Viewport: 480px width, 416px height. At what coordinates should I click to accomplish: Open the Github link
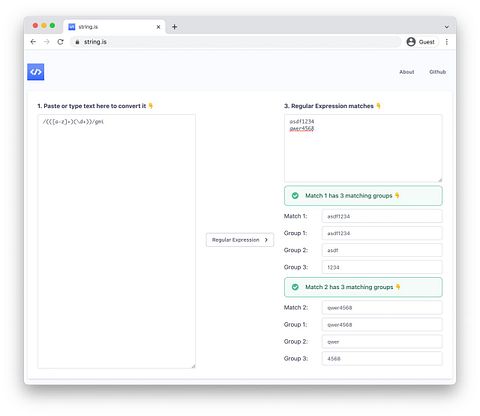tap(437, 72)
